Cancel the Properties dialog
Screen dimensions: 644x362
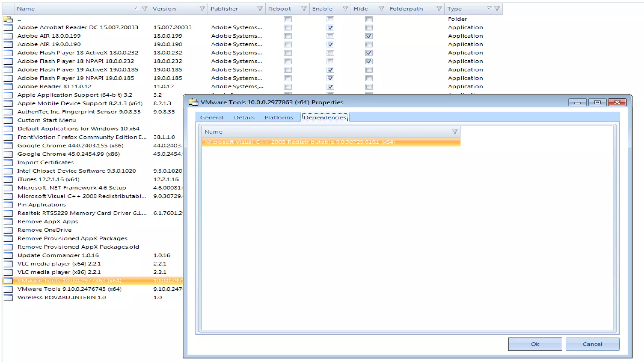(592, 344)
